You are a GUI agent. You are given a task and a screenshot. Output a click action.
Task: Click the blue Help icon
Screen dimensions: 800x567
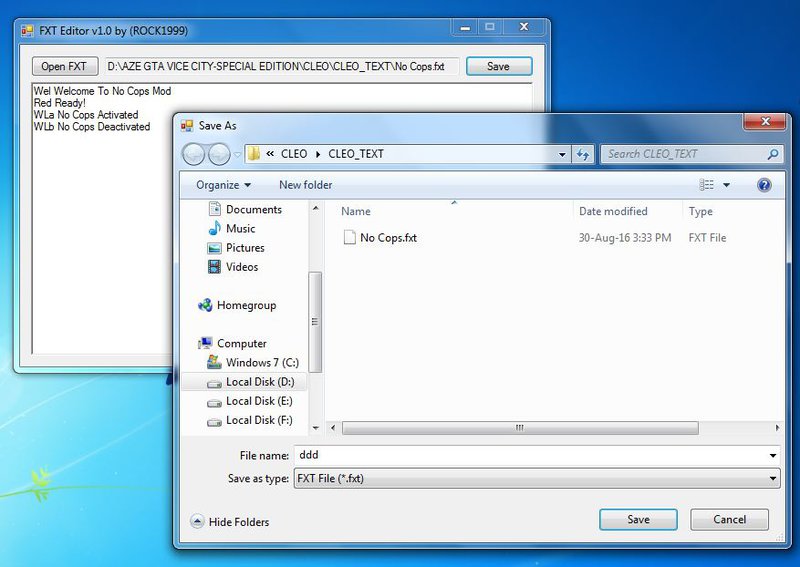764,185
